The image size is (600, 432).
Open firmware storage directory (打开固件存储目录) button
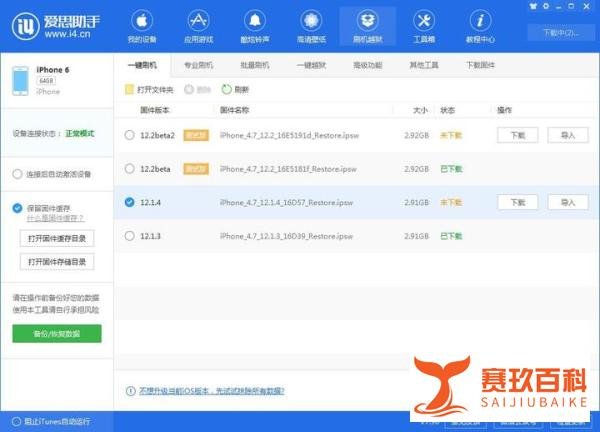(57, 262)
